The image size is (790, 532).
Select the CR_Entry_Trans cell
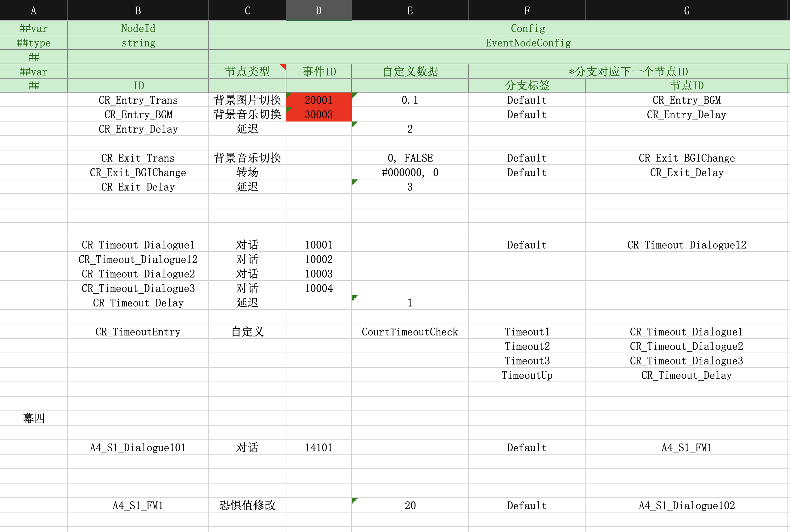tap(138, 100)
